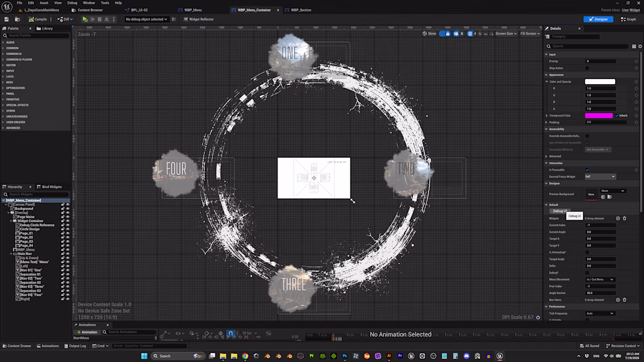
Task: Open the magenta Foreground Color swatch
Action: [599, 116]
